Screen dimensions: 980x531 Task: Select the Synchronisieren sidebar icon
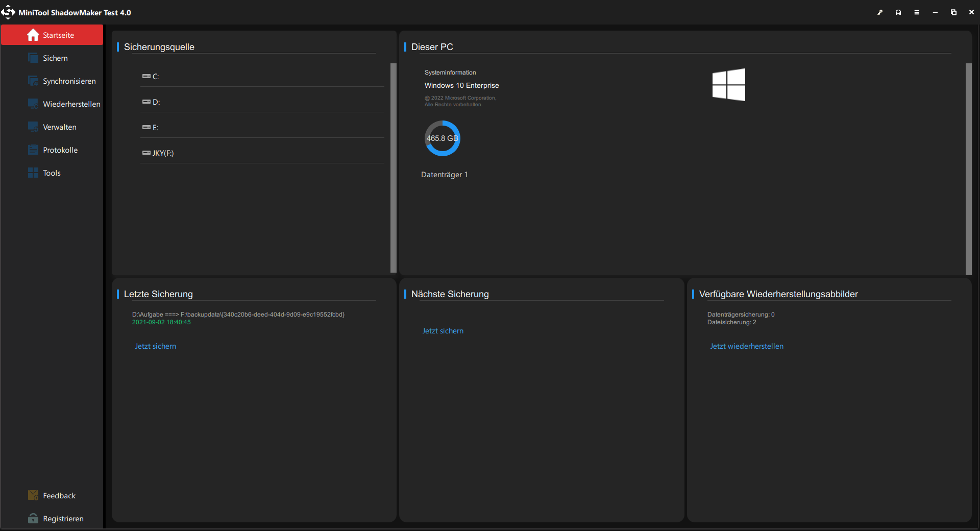point(33,81)
